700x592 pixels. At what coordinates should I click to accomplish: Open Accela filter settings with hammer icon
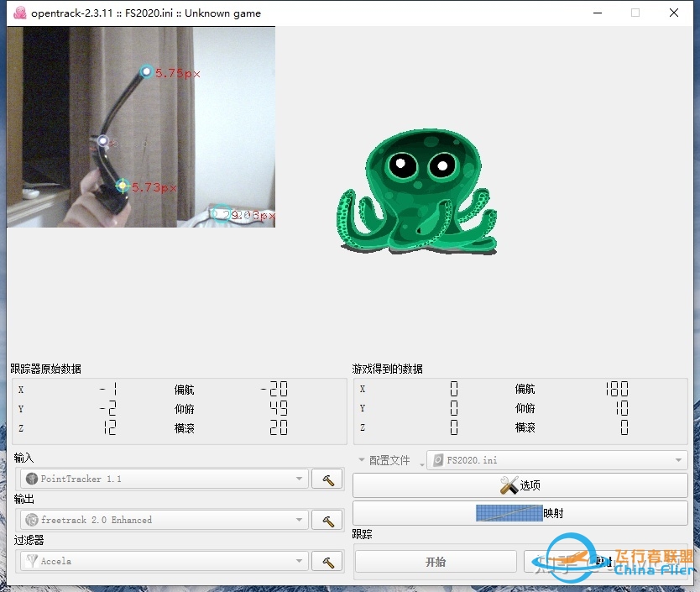pyautogui.click(x=327, y=561)
